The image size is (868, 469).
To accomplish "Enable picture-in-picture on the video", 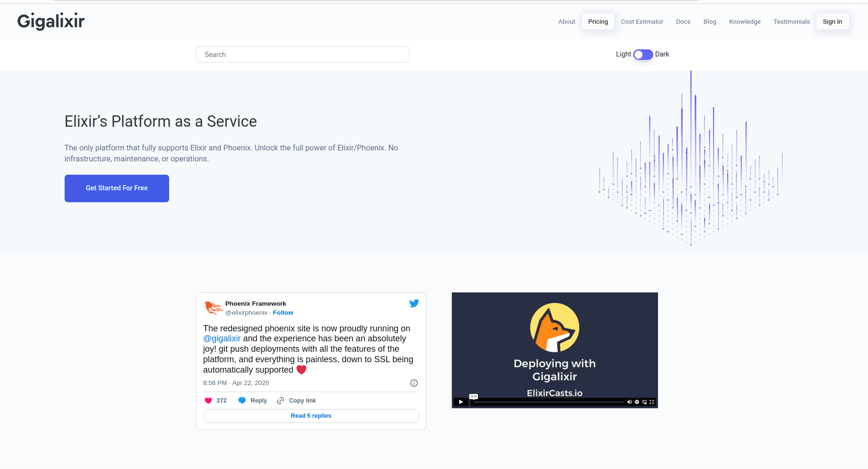I will 644,402.
